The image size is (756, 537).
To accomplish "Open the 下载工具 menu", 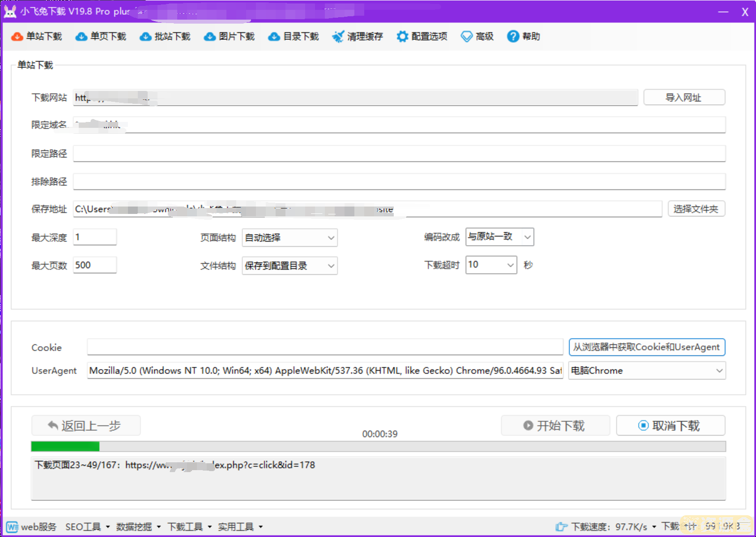I will [189, 527].
